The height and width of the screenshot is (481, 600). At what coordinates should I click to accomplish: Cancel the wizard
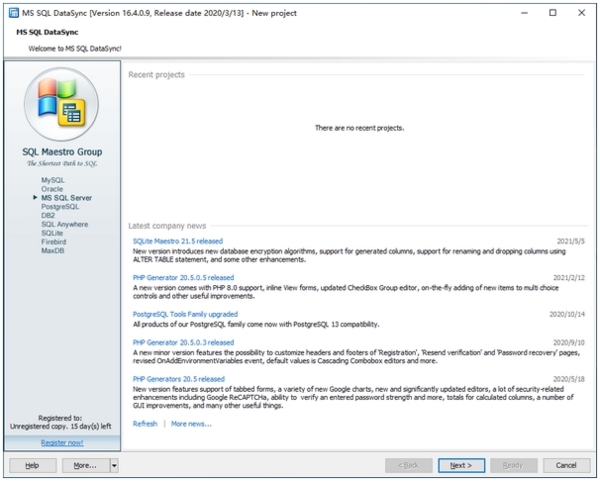click(x=566, y=465)
